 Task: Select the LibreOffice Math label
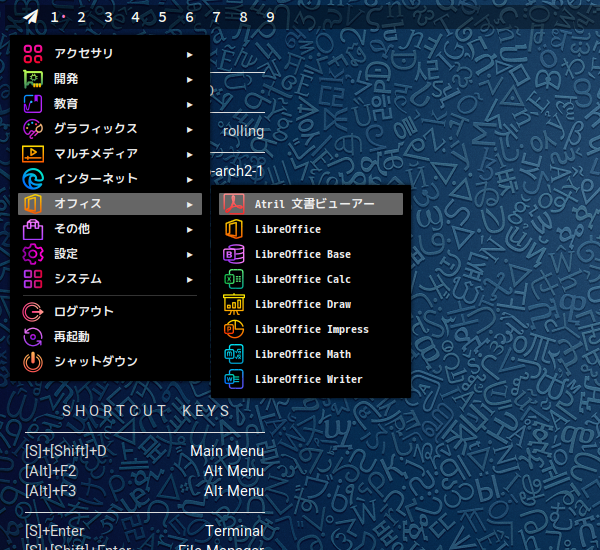303,354
